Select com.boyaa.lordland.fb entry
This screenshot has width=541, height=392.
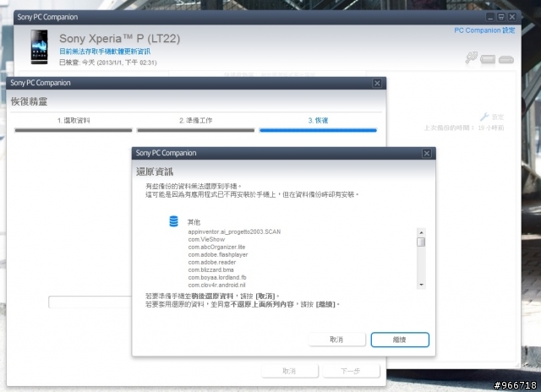pos(217,277)
